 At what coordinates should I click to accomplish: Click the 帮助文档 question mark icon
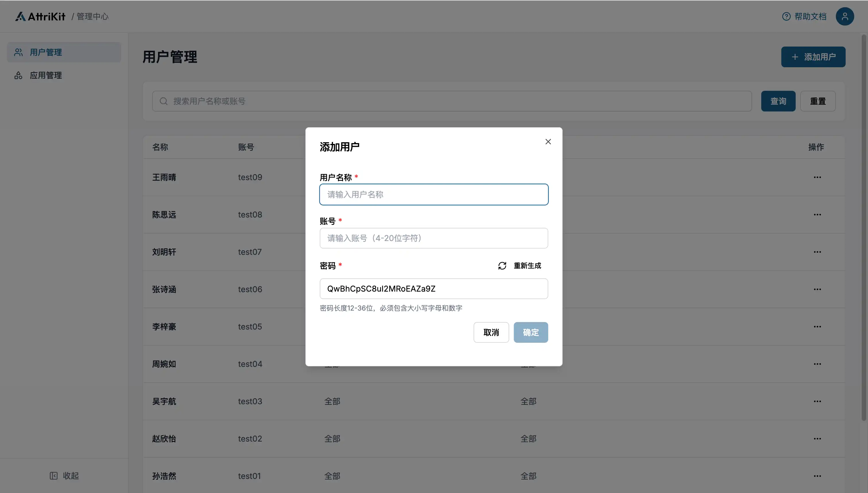786,16
